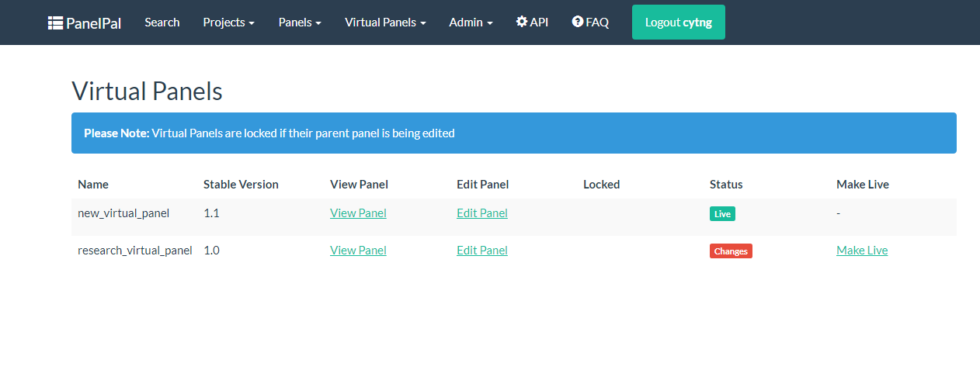
Task: Open the Admin dropdown menu
Action: pyautogui.click(x=471, y=22)
